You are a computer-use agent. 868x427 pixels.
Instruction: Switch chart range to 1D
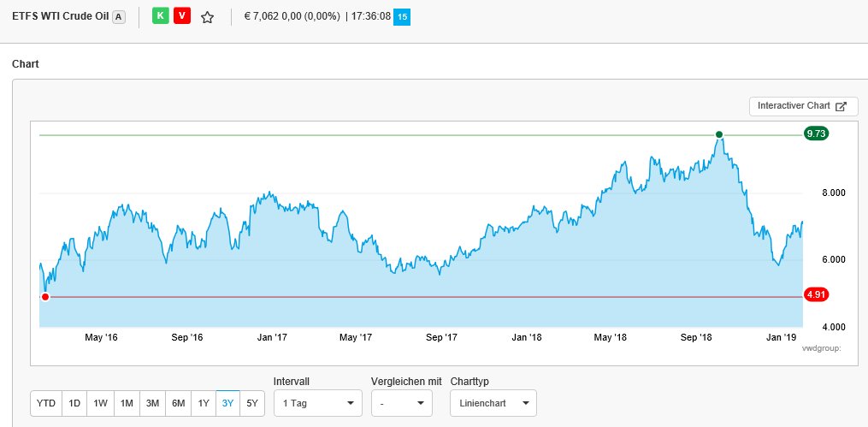(74, 403)
